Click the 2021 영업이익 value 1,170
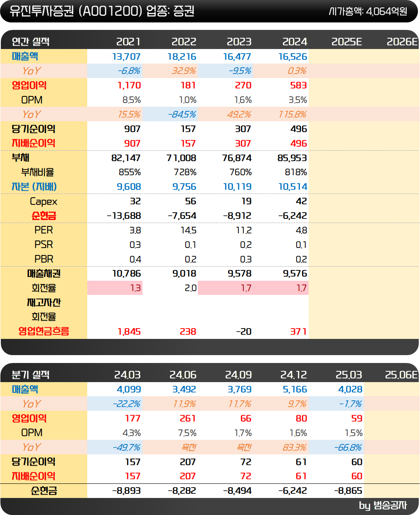Screen dimensions: 420x515 (x=129, y=85)
